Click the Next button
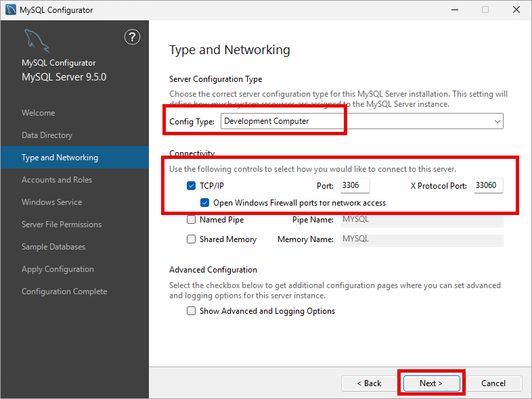The width and height of the screenshot is (532, 399). (x=431, y=383)
